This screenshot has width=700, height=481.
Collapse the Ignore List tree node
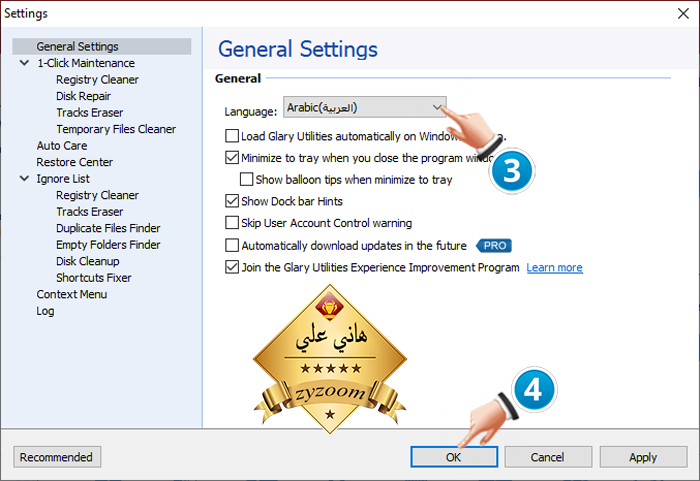[25, 179]
